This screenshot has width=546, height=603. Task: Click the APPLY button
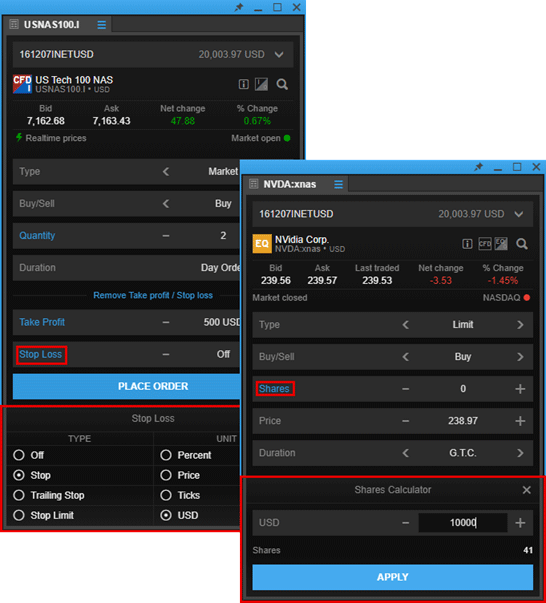393,577
